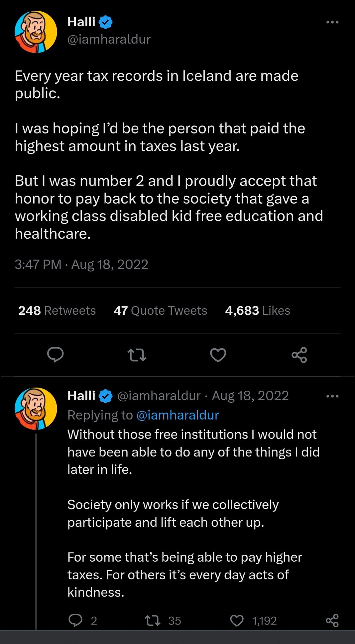Click the Halli display name on main tweet
The width and height of the screenshot is (355, 644).
[81, 22]
